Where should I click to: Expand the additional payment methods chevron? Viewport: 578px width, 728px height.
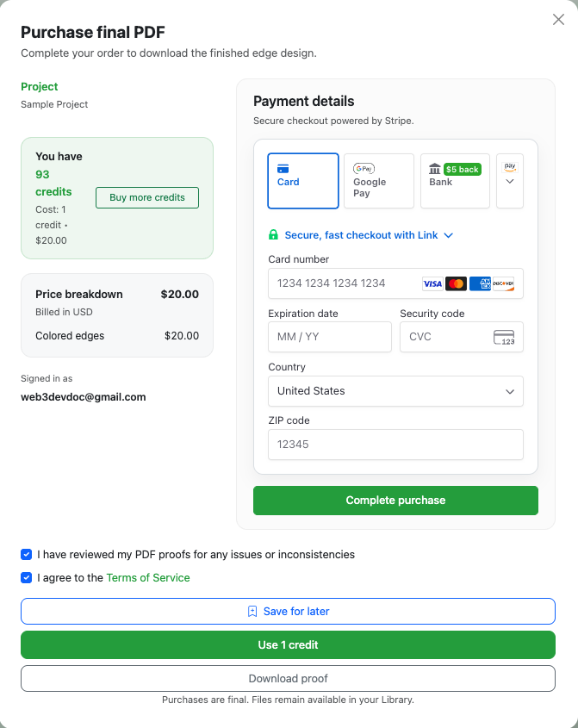pyautogui.click(x=509, y=182)
